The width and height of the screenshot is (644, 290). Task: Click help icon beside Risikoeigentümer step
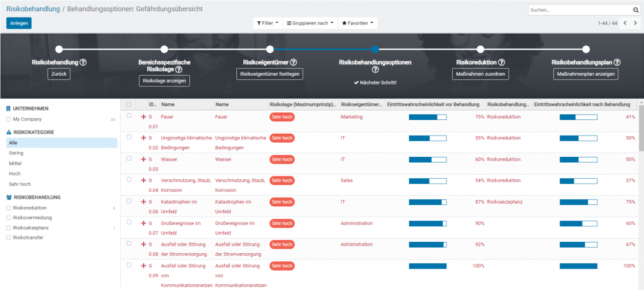pyautogui.click(x=293, y=62)
